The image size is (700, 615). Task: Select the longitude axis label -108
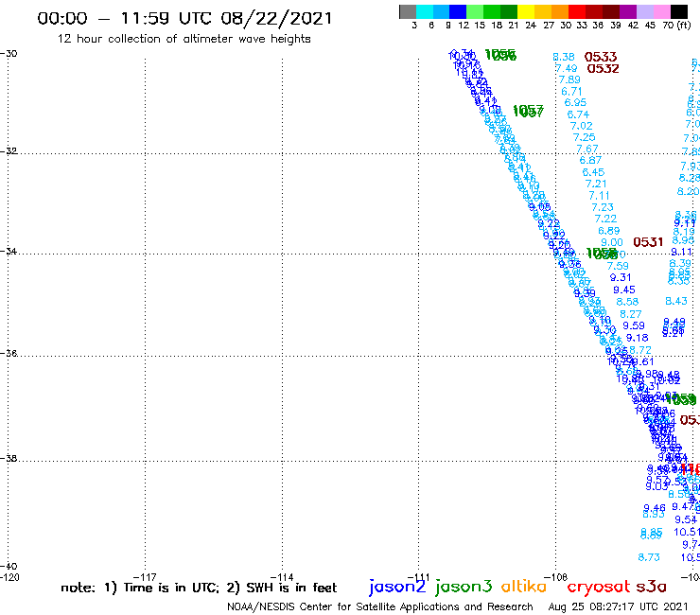click(555, 577)
